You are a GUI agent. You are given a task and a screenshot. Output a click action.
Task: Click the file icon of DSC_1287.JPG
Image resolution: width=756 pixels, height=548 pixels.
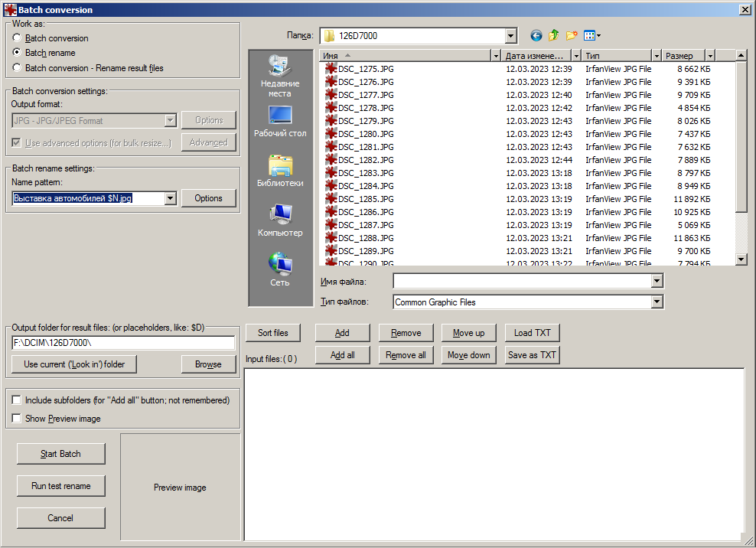[x=331, y=225]
